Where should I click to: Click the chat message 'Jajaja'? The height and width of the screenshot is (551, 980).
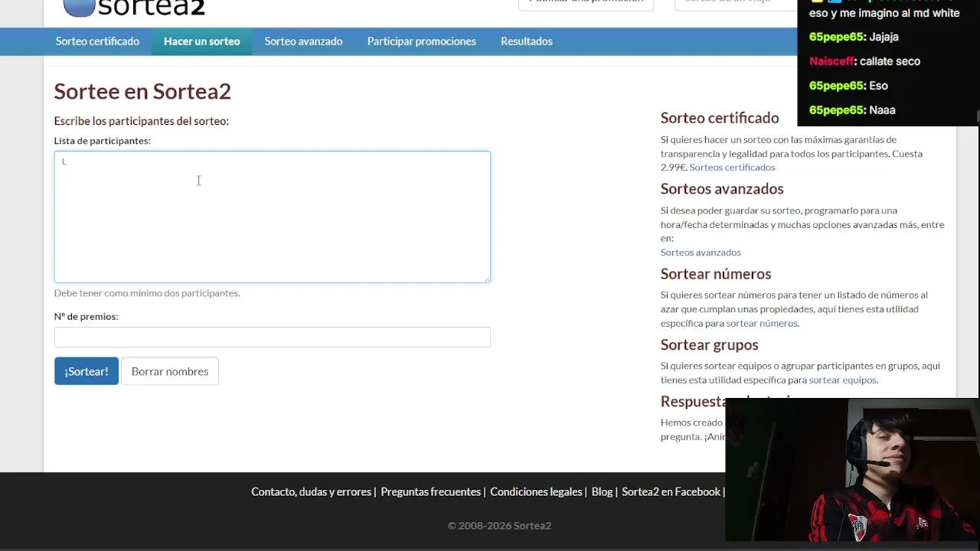(x=884, y=37)
